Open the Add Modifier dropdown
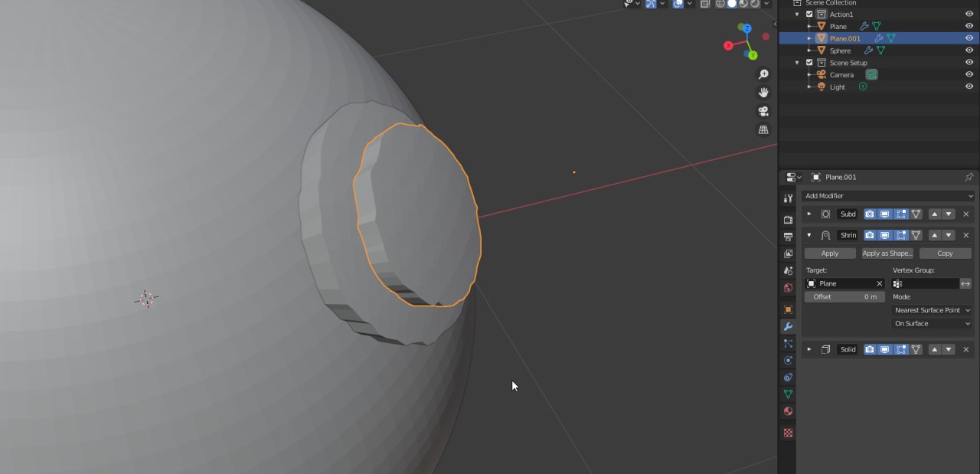 click(x=888, y=196)
